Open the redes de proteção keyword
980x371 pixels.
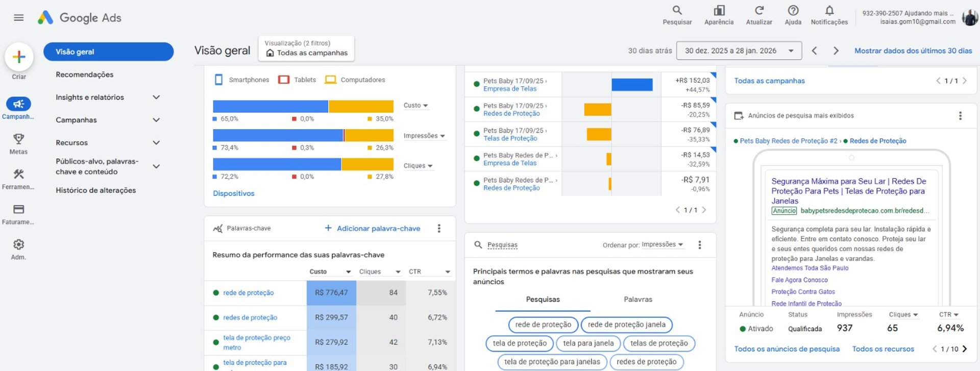pos(250,317)
